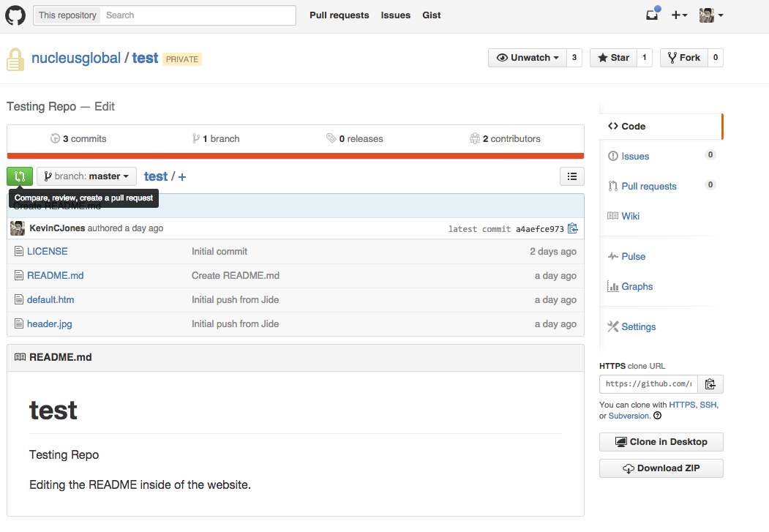
Task: Open the Unwatch dropdown button
Action: click(x=528, y=57)
